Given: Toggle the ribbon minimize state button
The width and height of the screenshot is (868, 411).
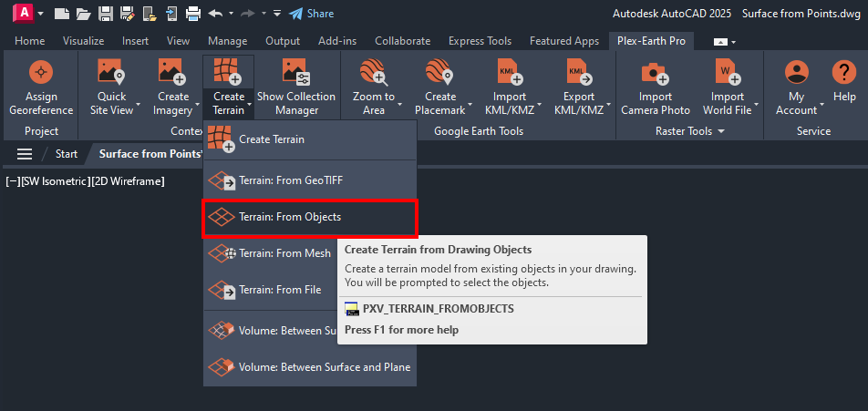Looking at the screenshot, I should (720, 42).
